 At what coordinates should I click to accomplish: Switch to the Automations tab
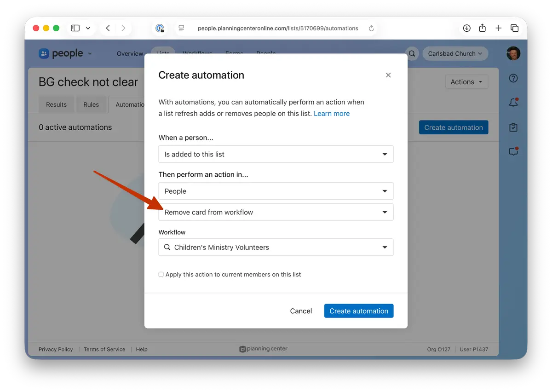127,104
